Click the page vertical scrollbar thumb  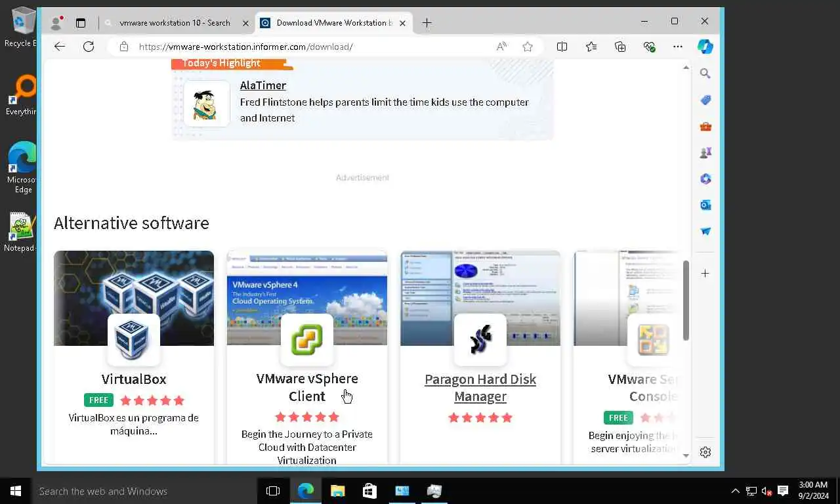coord(686,301)
